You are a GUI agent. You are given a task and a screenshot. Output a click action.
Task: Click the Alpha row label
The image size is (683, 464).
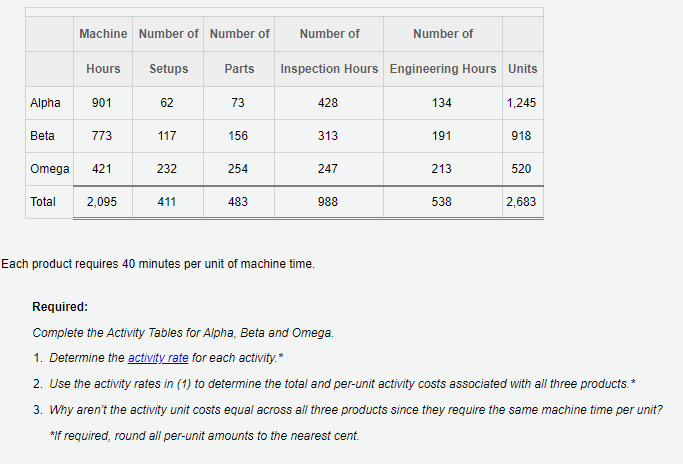(x=45, y=103)
